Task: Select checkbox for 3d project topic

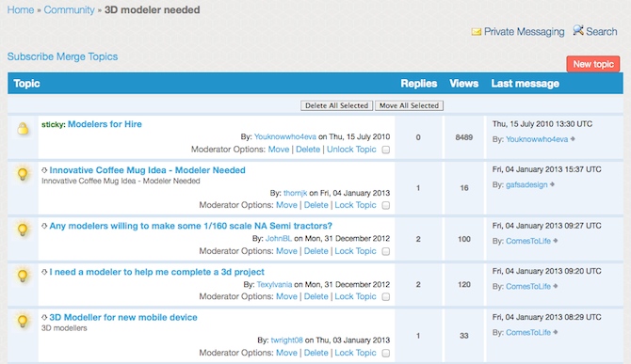Action: [385, 297]
